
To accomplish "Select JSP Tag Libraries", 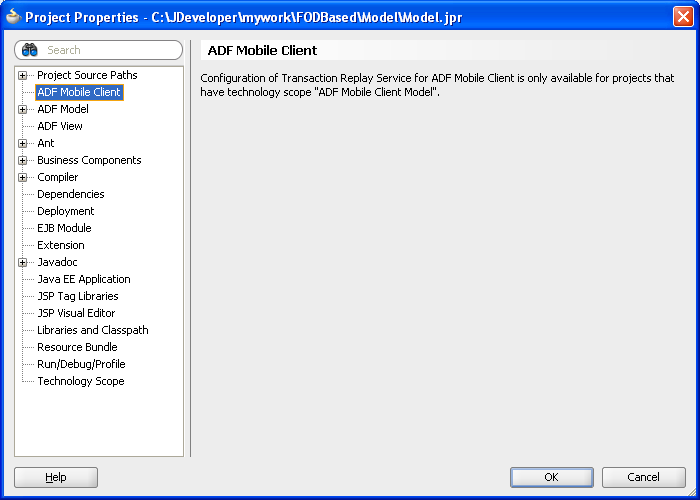I will tap(78, 296).
